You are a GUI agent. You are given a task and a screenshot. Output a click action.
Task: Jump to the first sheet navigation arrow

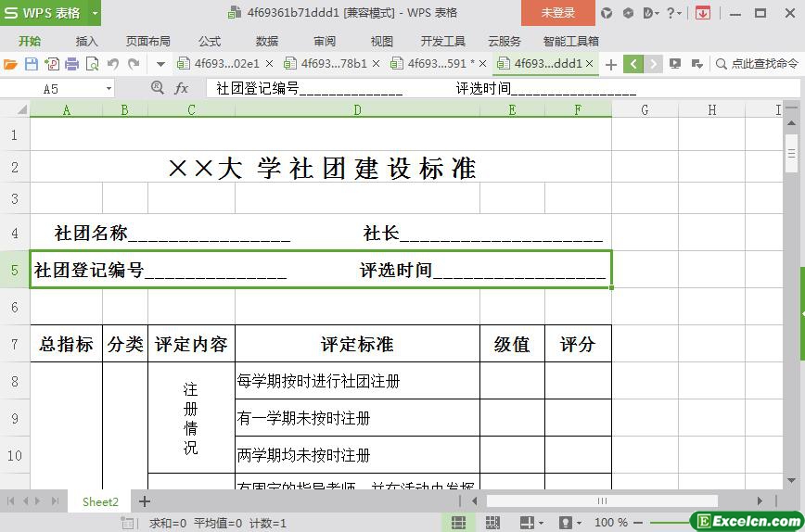coord(11,500)
